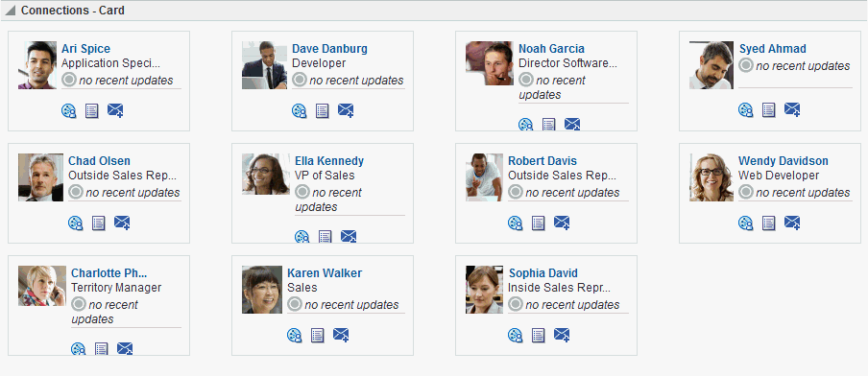The width and height of the screenshot is (868, 376).
Task: Show Karen Walker's activity list icon
Action: [318, 336]
